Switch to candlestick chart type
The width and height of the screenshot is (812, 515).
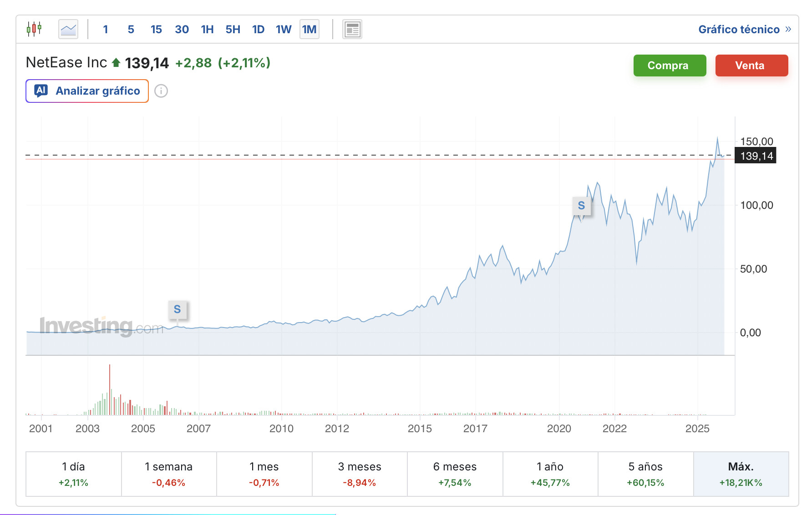pos(34,29)
